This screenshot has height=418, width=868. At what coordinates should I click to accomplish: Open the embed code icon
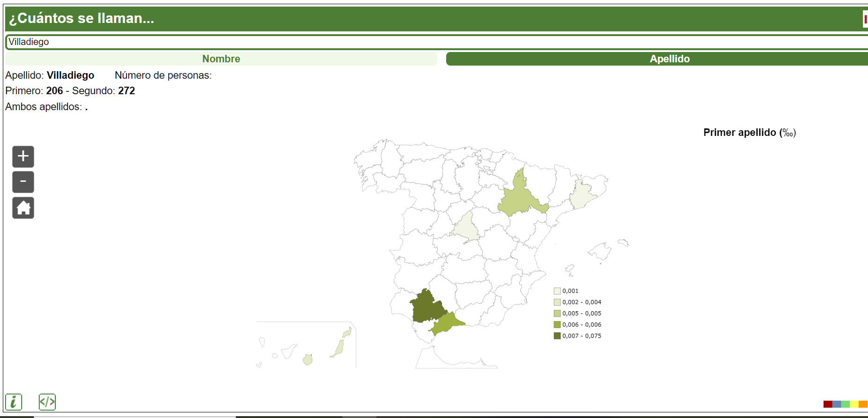coord(47,402)
